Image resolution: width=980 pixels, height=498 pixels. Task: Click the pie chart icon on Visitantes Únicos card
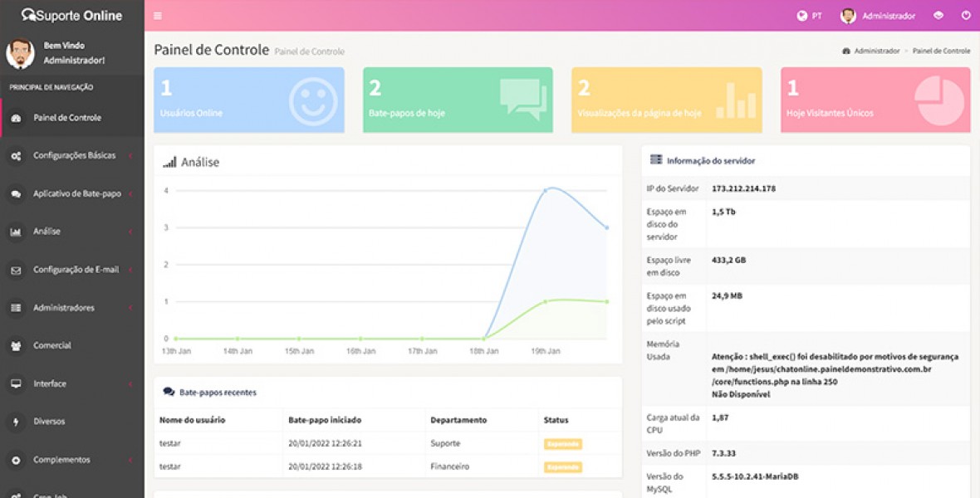coord(939,100)
